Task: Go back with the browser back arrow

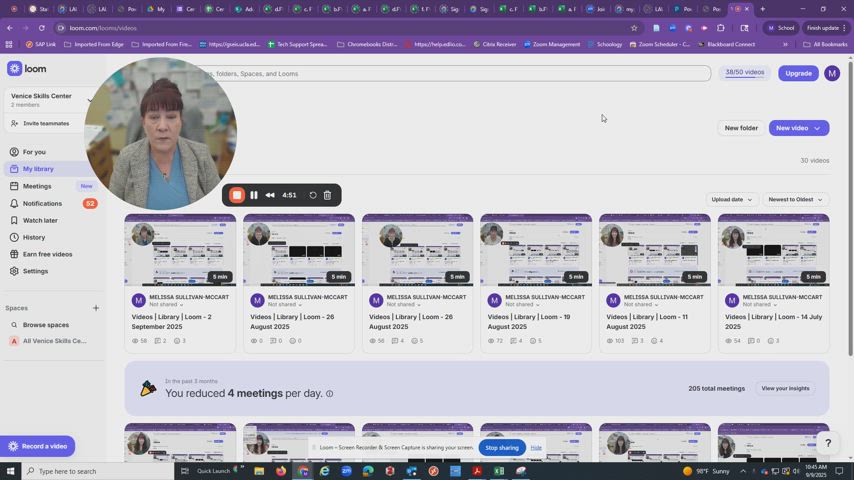Action: pos(10,28)
